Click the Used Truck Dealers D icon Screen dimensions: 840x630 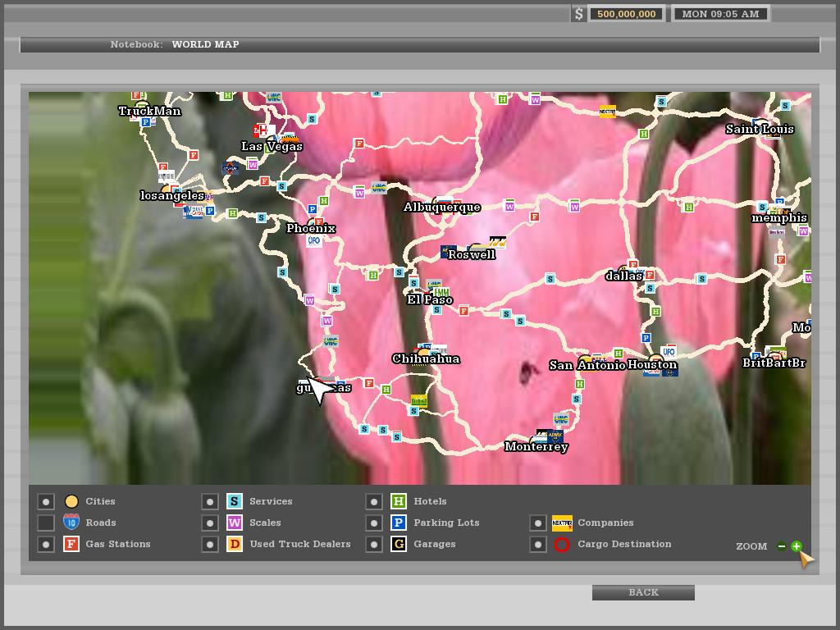click(235, 545)
